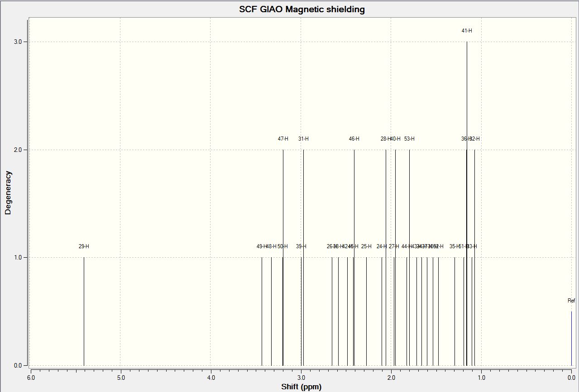Click the peak line under 35-H
Viewport: 579px width, 392px height.
pyautogui.click(x=455, y=311)
